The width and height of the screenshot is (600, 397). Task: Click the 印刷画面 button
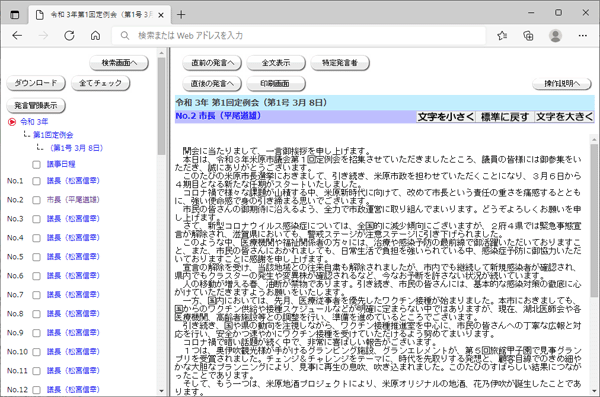tap(276, 83)
